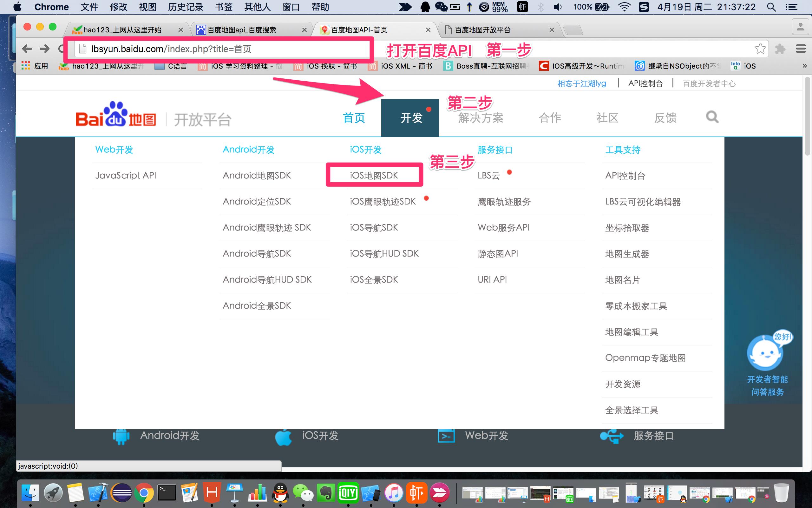
Task: Open the 文件 menu in menu bar
Action: click(x=89, y=7)
